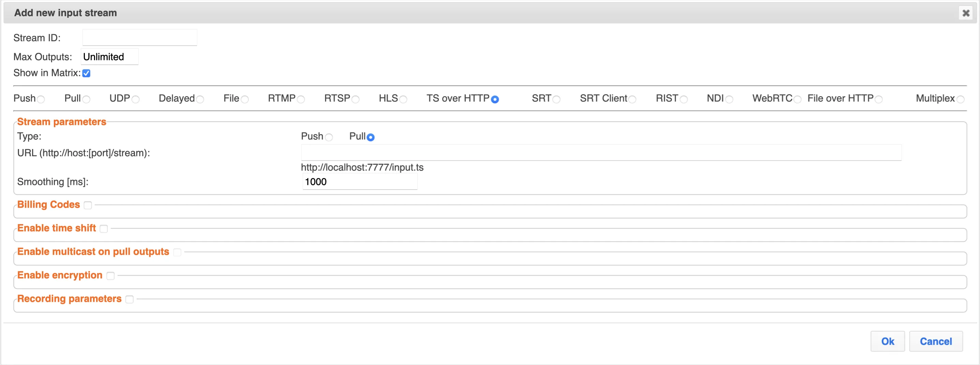Pick the WebRTC input radio button

(797, 100)
